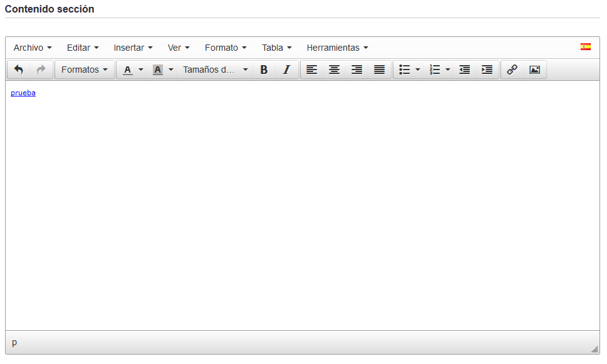Insert or edit a link
607x364 pixels.
512,70
